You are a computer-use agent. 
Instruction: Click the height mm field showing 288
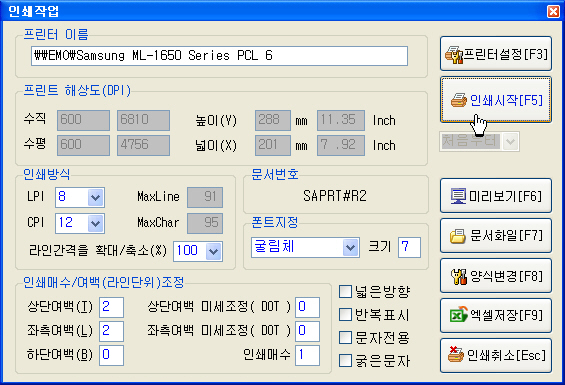(273, 120)
